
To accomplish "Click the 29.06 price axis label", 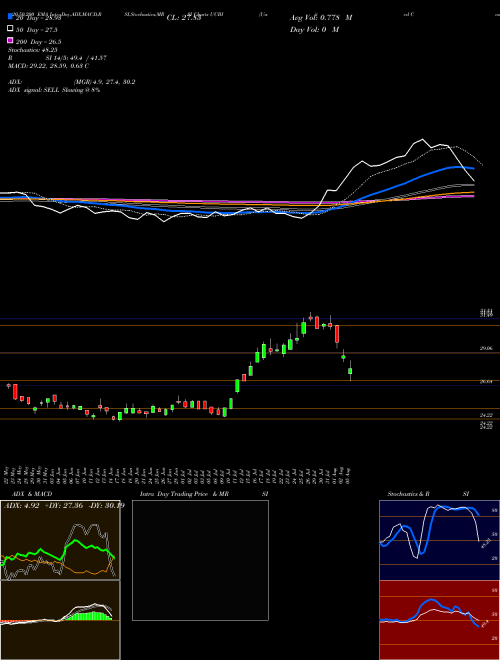I will pos(486,349).
